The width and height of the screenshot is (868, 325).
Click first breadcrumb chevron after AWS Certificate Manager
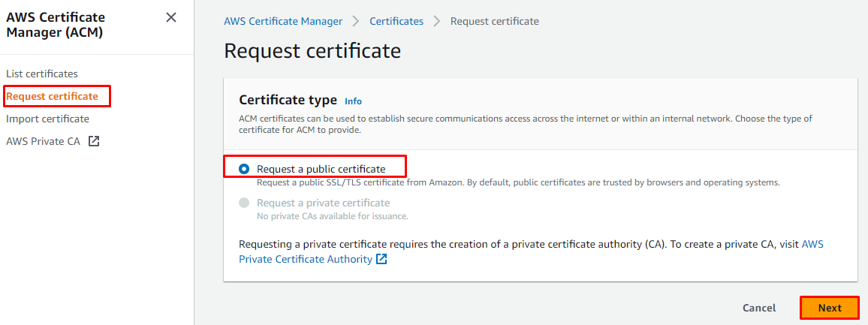[356, 21]
